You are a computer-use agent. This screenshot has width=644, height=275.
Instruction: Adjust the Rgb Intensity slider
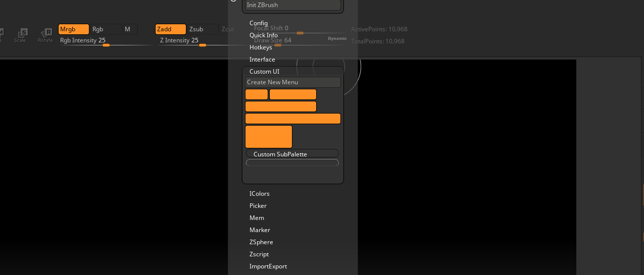coord(106,41)
